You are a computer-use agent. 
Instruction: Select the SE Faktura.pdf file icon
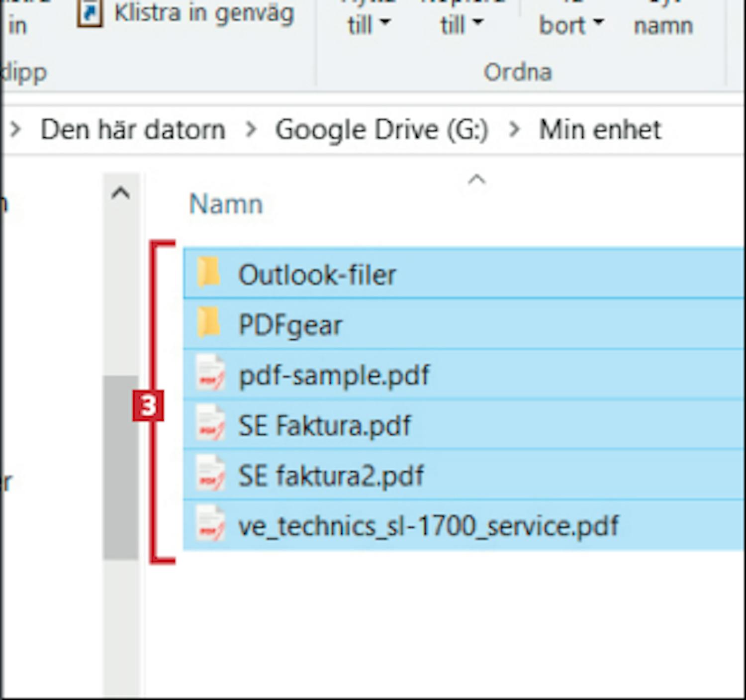click(x=210, y=424)
